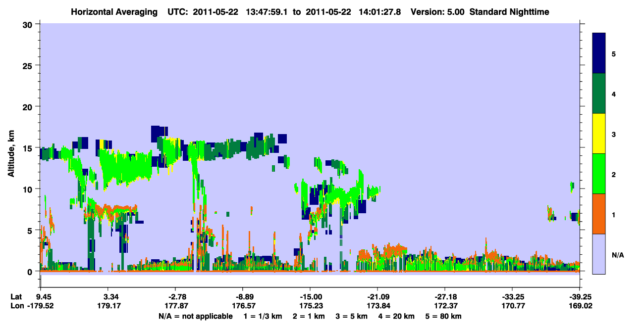Click the y-axis tick label 10
Viewport: 644px width, 330px height.
coord(29,189)
